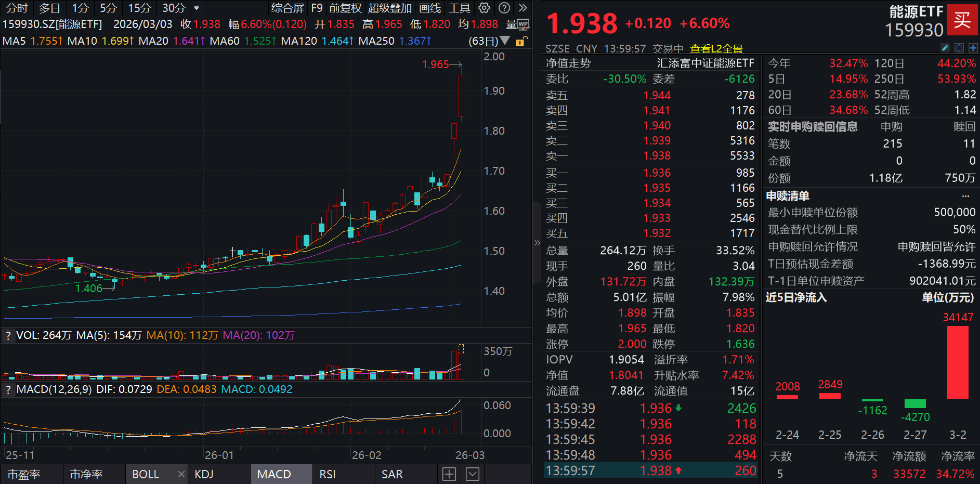Screen dimensions: 980x484
Task: Click the WP icon next to 均 1.898
Action: tap(524, 24)
